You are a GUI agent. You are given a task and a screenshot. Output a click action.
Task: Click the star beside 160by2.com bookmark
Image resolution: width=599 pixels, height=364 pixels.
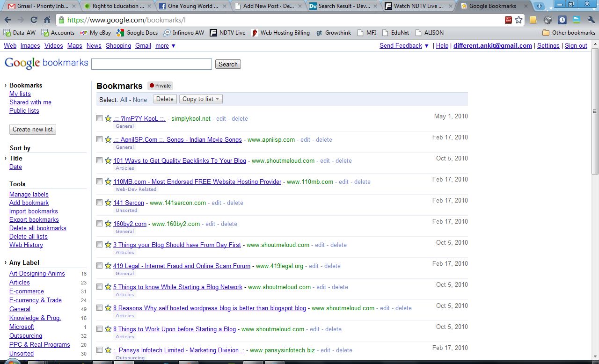coord(108,224)
